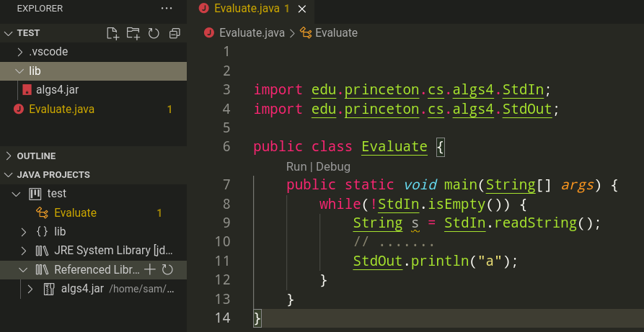Expand the OUTLINE panel
Viewport: 644px width, 332px height.
(8, 156)
